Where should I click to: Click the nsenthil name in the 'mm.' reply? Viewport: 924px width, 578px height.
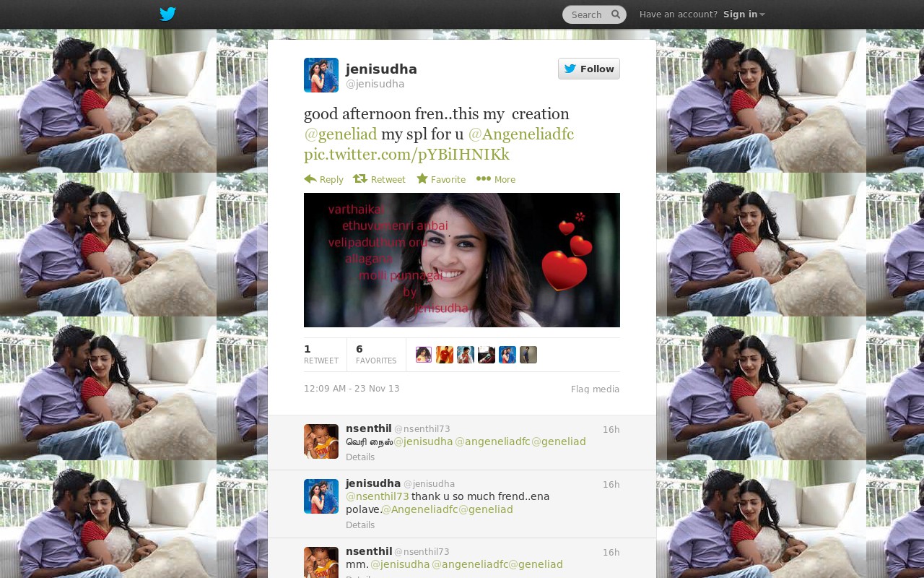369,551
